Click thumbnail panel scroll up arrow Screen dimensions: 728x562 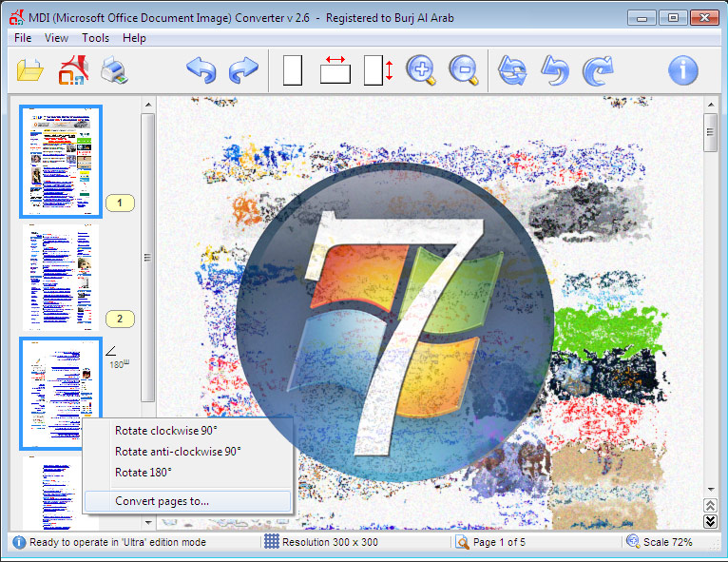coord(148,105)
